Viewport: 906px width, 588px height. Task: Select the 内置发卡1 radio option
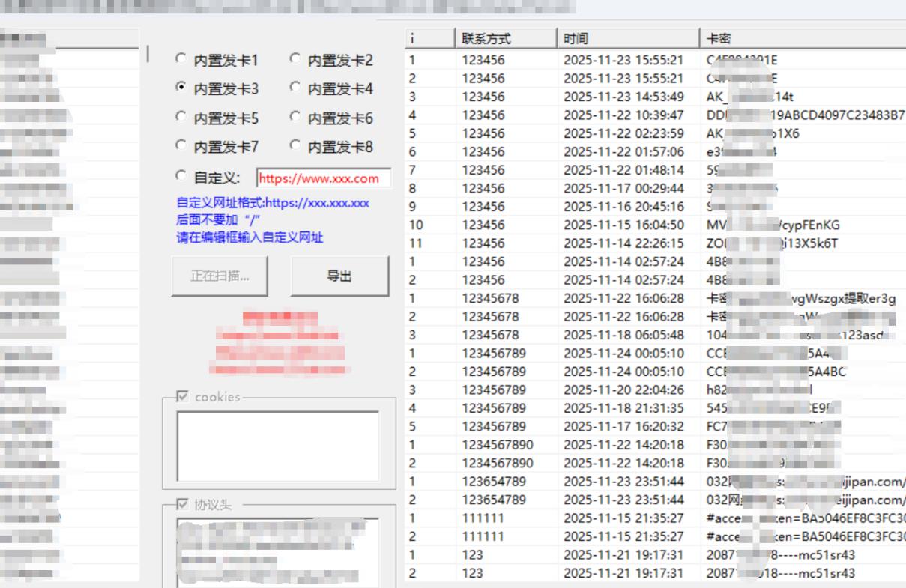[x=181, y=59]
